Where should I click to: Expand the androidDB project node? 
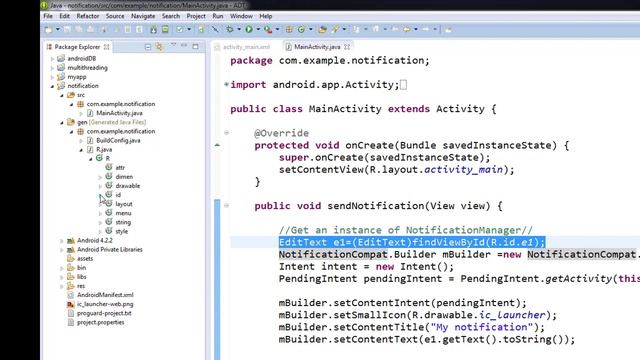[x=52, y=59]
